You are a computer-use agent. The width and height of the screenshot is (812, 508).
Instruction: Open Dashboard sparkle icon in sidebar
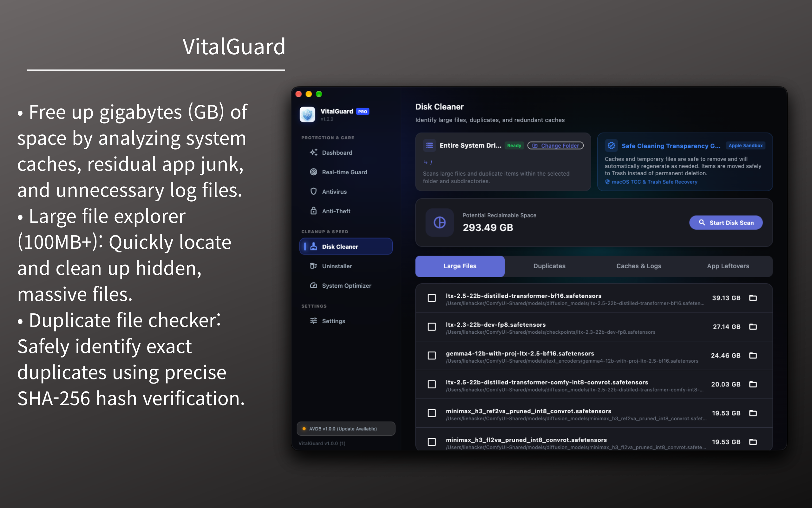pos(313,152)
